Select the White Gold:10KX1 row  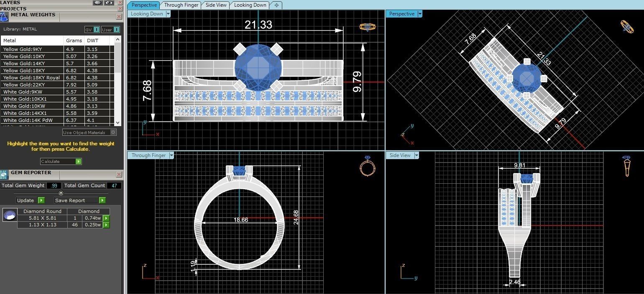pyautogui.click(x=57, y=99)
